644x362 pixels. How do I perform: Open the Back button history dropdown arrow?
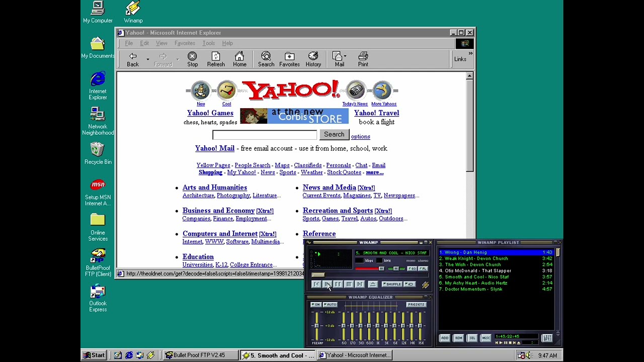[147, 59]
